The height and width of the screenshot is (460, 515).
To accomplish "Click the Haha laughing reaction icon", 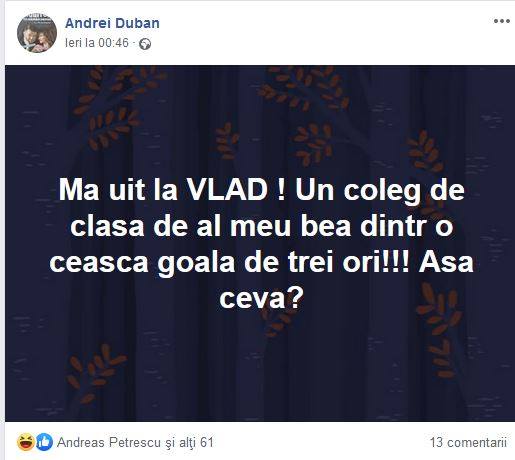I will pos(26,442).
